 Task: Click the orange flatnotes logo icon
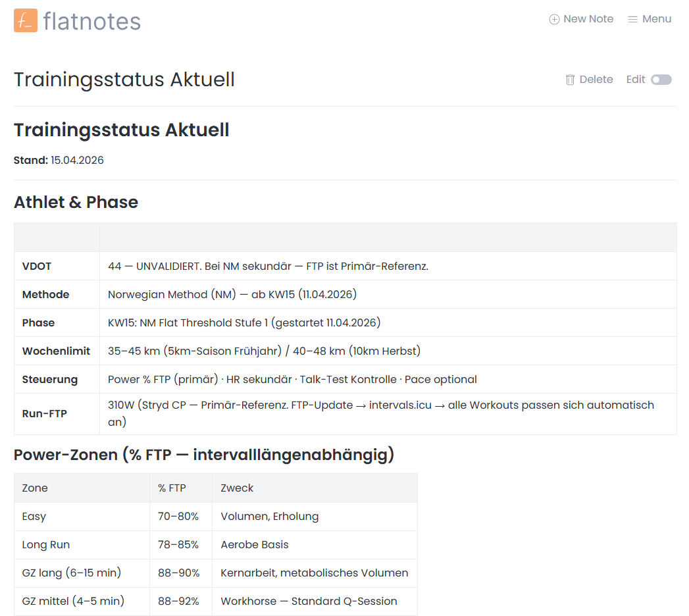tap(26, 20)
